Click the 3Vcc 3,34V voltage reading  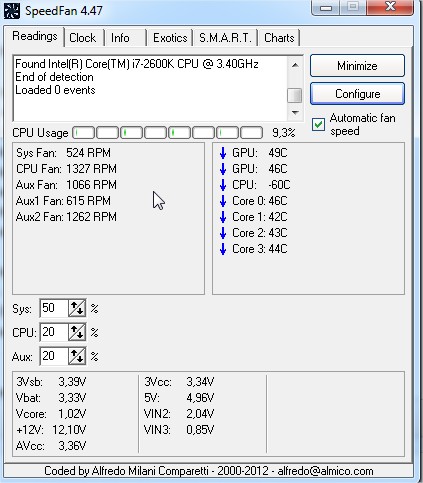(x=179, y=382)
